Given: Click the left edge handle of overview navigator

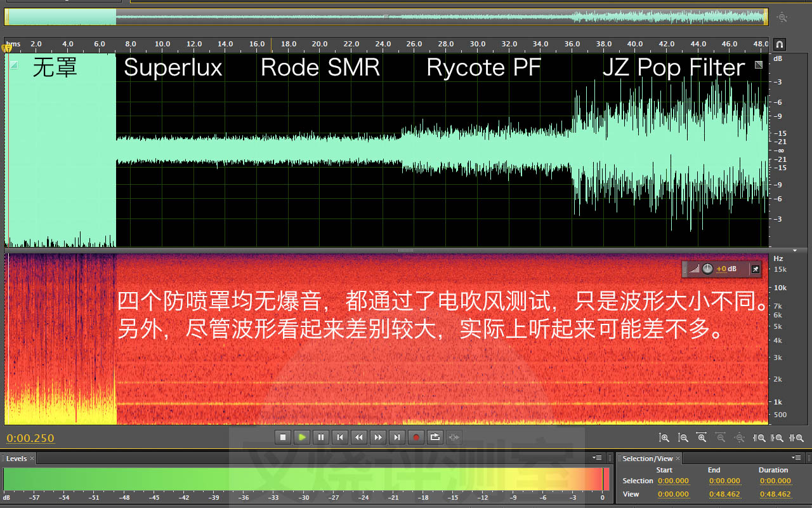Looking at the screenshot, I should [x=6, y=17].
